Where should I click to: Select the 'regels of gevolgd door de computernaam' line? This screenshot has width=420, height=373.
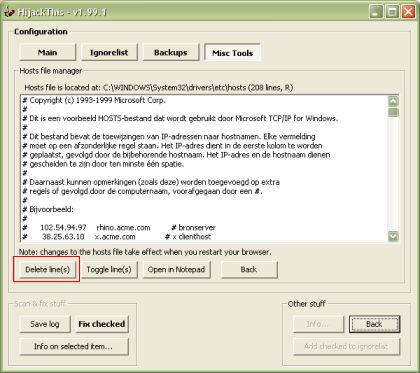pyautogui.click(x=204, y=191)
